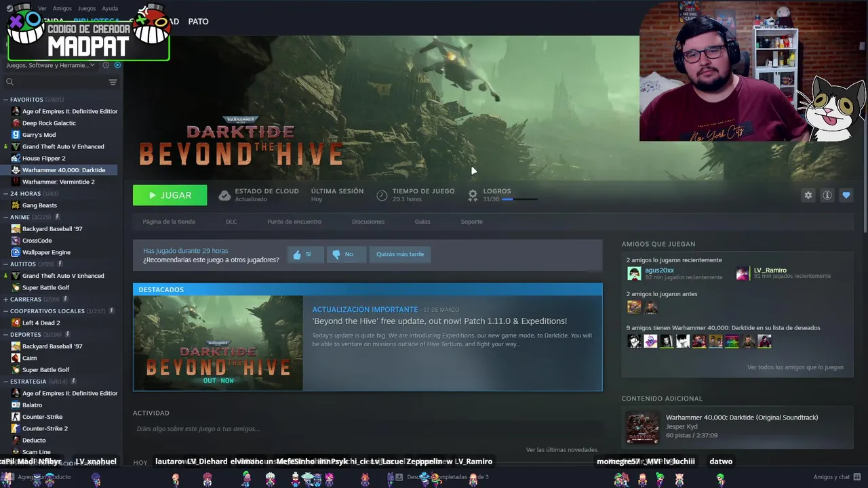This screenshot has height=488, width=868.
Task: Open the Guías tab
Action: pyautogui.click(x=422, y=222)
